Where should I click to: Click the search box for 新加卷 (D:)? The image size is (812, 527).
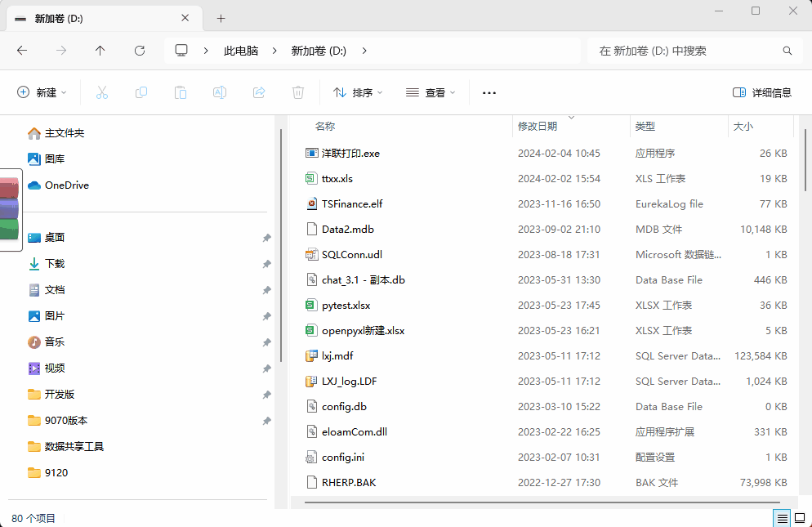click(686, 51)
